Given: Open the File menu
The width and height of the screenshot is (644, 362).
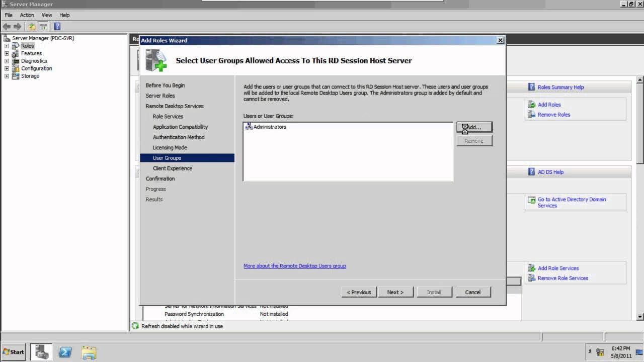Looking at the screenshot, I should pyautogui.click(x=9, y=15).
